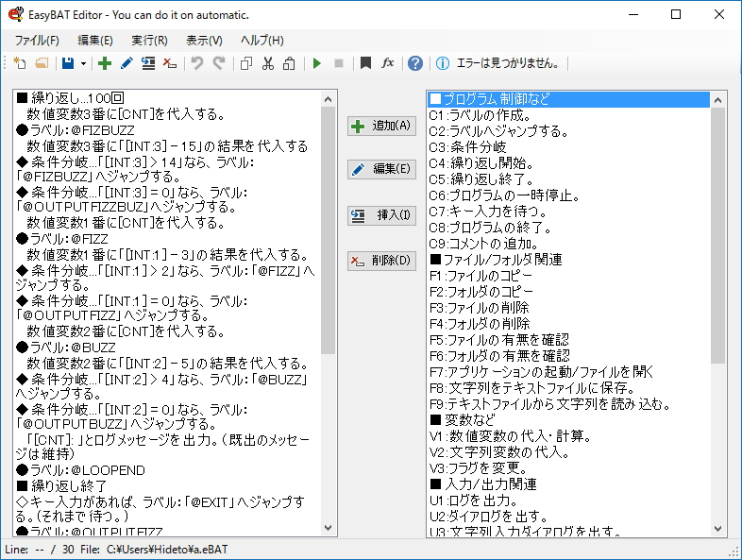The image size is (742, 560).
Task: Click the blue save disk icon
Action: click(68, 63)
